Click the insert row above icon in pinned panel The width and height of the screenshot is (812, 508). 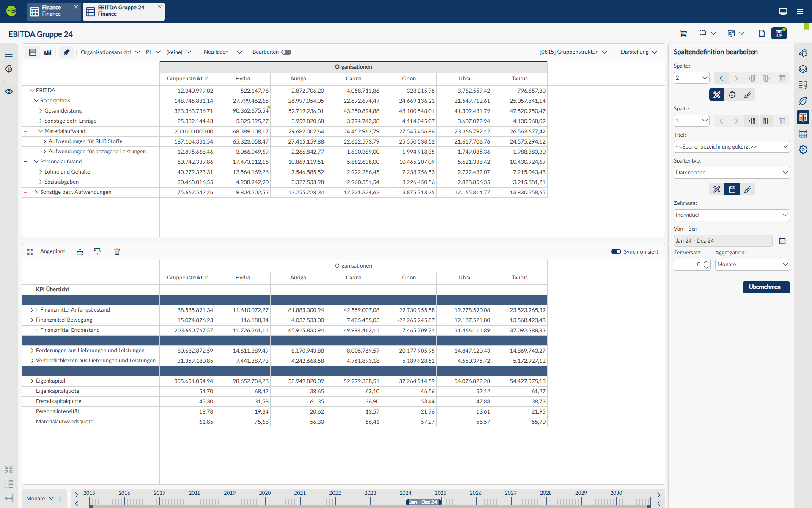pyautogui.click(x=80, y=252)
